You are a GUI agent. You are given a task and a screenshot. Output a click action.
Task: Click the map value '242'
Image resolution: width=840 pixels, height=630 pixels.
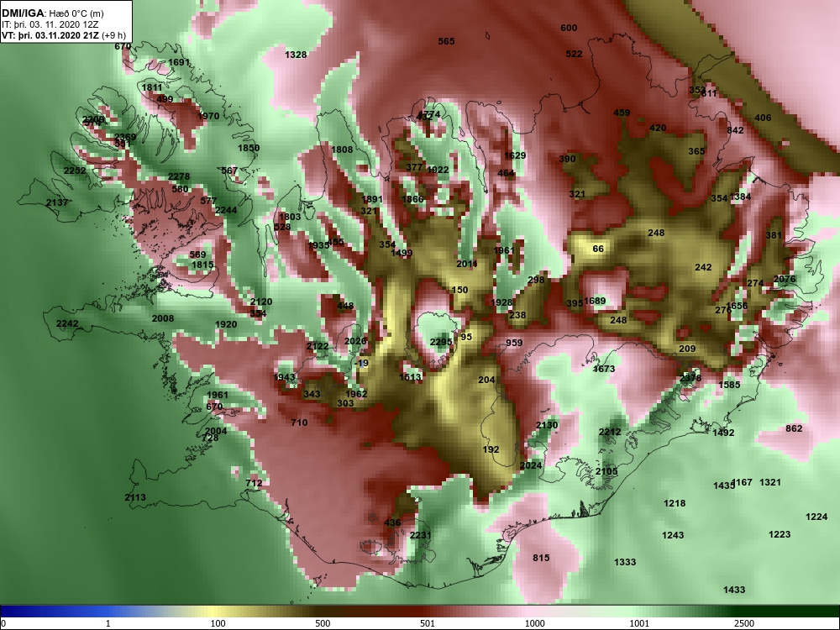[703, 267]
